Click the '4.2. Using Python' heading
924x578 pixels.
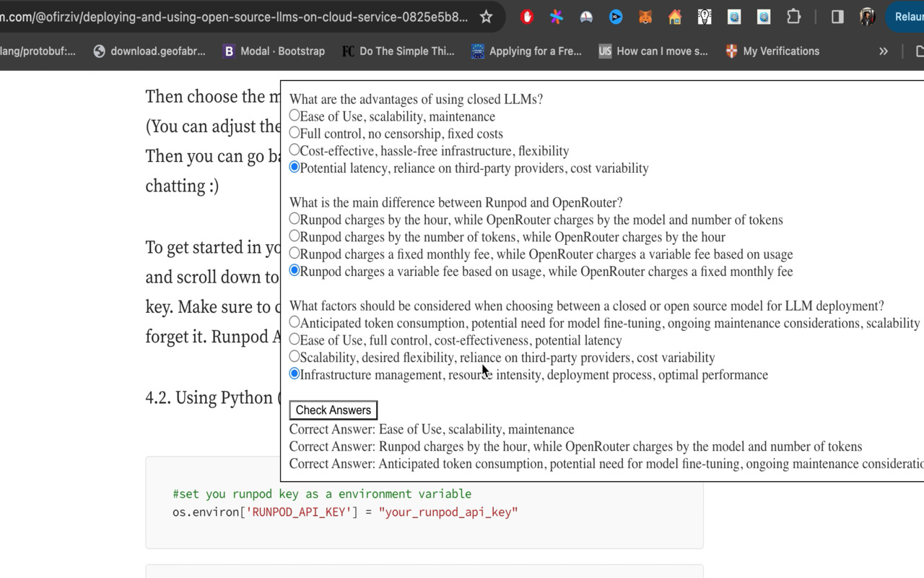tap(213, 398)
